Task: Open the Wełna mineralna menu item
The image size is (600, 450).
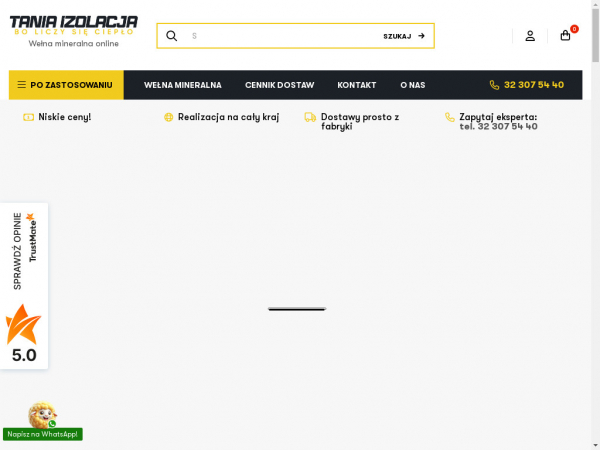Action: tap(183, 85)
